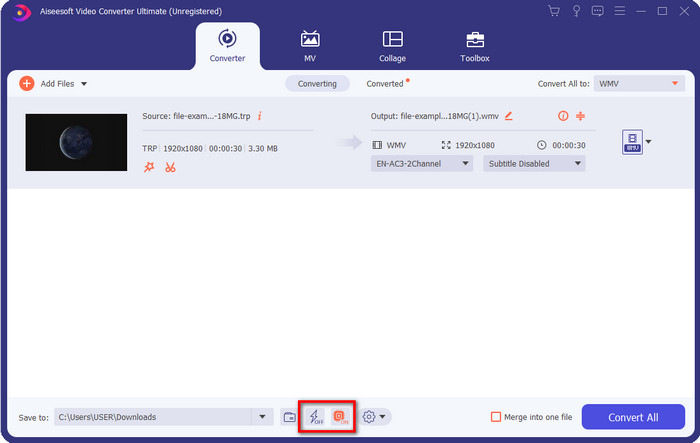Screen dimensions: 700x443
Task: Click the source file info icon
Action: pyautogui.click(x=260, y=116)
